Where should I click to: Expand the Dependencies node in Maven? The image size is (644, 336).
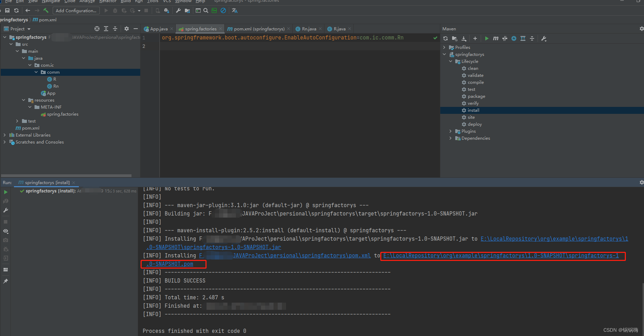451,138
